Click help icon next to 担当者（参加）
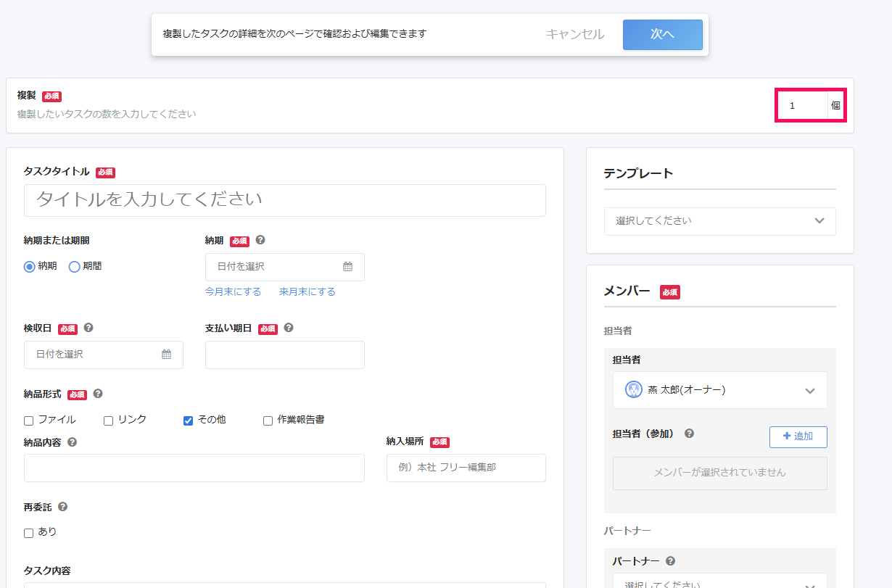This screenshot has width=892, height=588. tap(689, 434)
